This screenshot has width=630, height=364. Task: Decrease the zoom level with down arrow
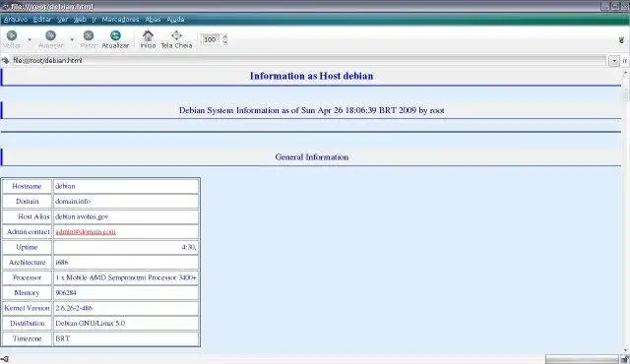(x=225, y=42)
